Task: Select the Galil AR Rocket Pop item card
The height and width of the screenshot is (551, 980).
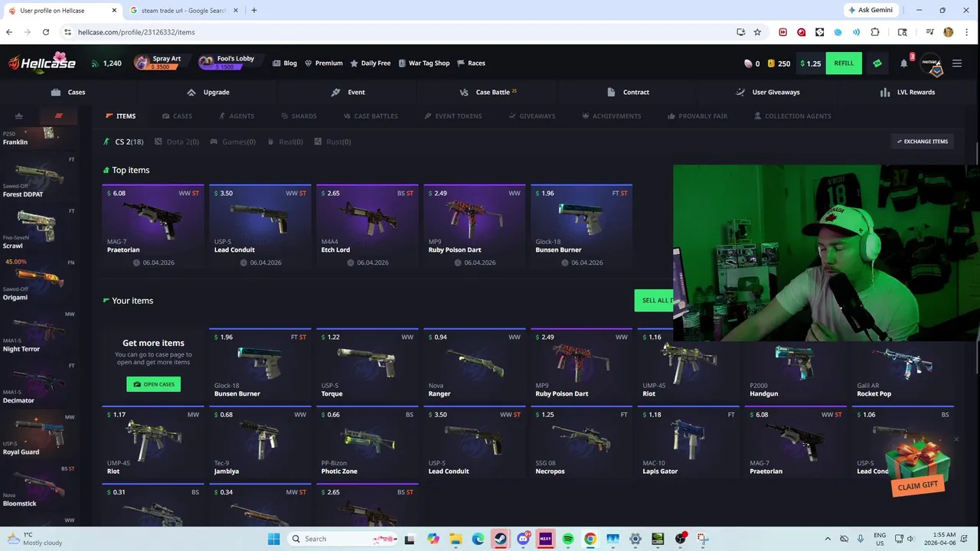Action: tap(903, 371)
